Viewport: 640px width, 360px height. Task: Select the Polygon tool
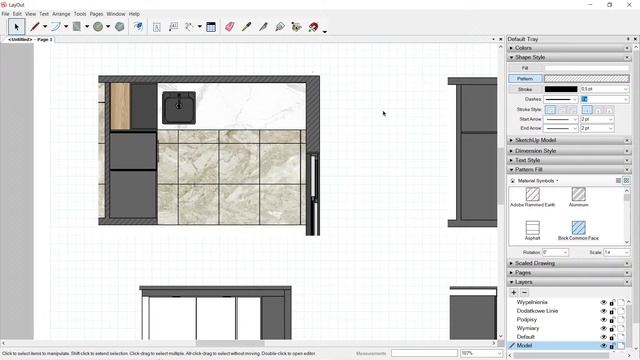tap(120, 27)
